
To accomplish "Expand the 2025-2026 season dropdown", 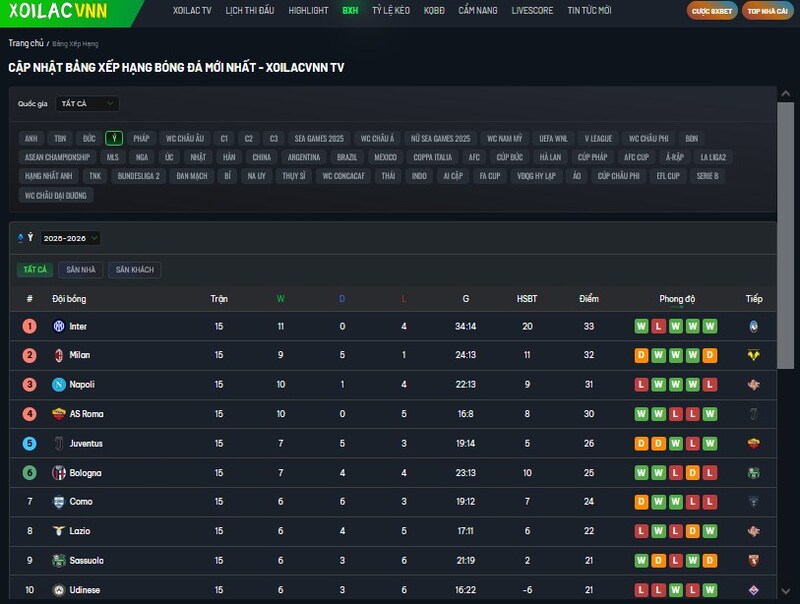I will (x=70, y=238).
